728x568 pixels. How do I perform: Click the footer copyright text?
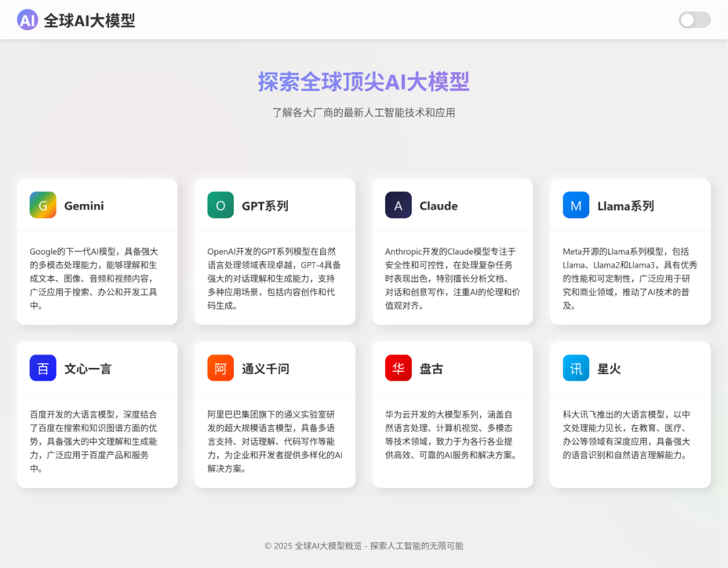364,546
